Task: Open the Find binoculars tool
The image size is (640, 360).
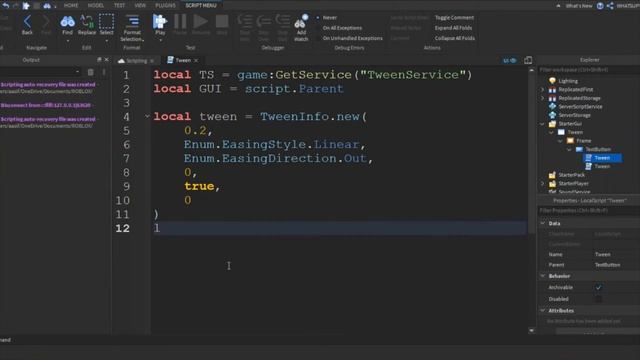Action: click(x=67, y=21)
